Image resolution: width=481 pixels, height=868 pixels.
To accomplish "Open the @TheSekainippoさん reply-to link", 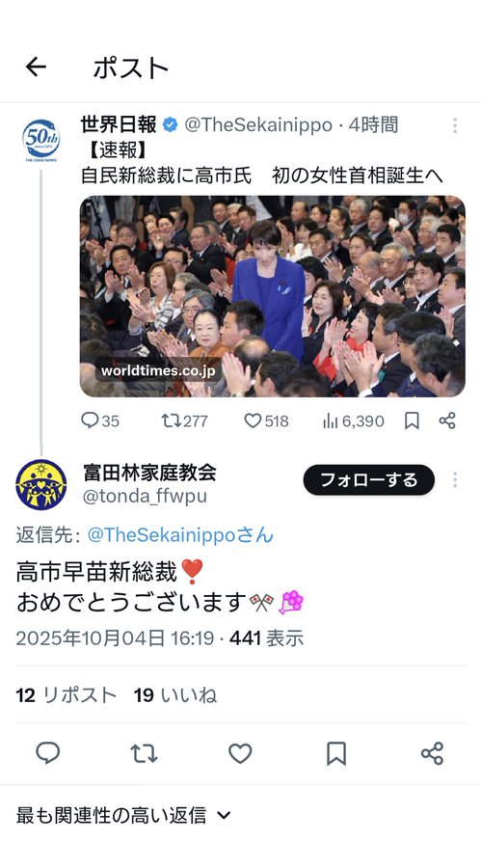I will (180, 534).
